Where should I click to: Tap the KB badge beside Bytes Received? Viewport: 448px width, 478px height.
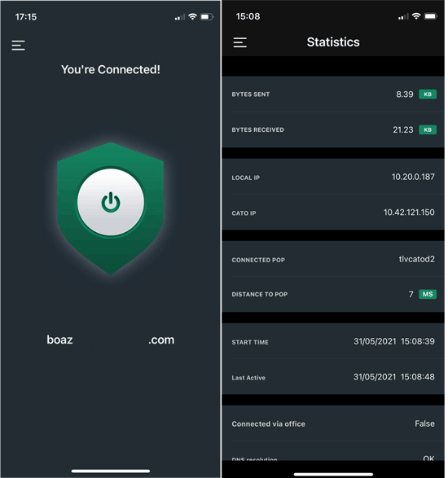428,129
